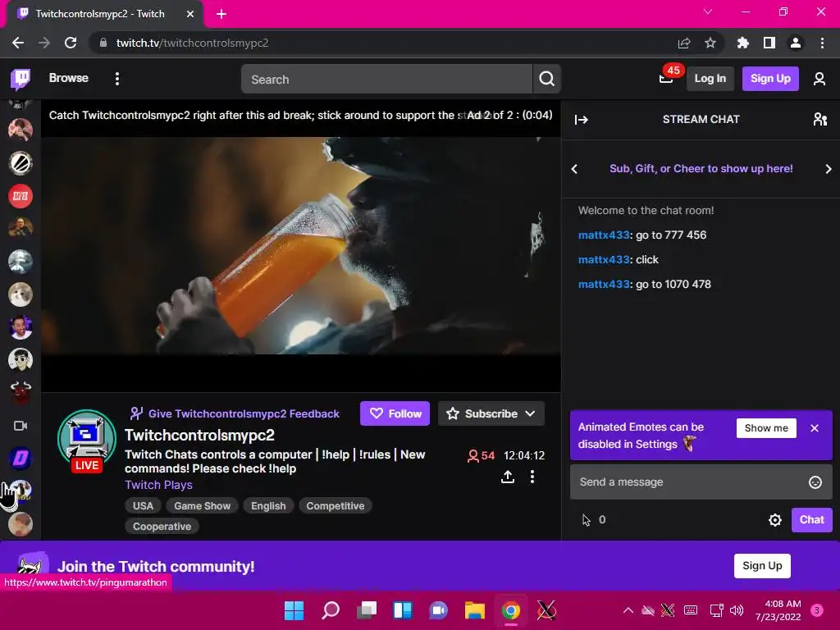840x630 pixels.
Task: Click the top bar Sign Up button
Action: 770,79
